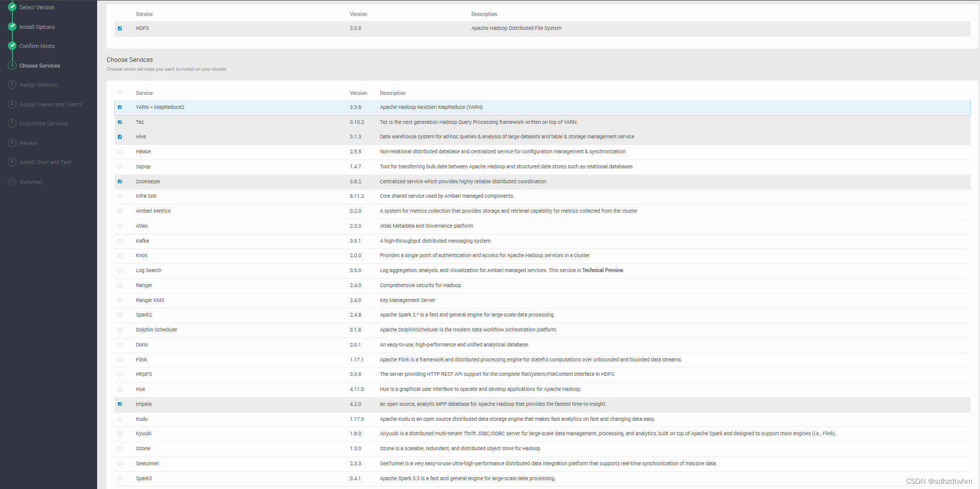Viewport: 980px width, 489px height.
Task: Uncheck the ZooKeeper service checkbox
Action: pos(120,182)
